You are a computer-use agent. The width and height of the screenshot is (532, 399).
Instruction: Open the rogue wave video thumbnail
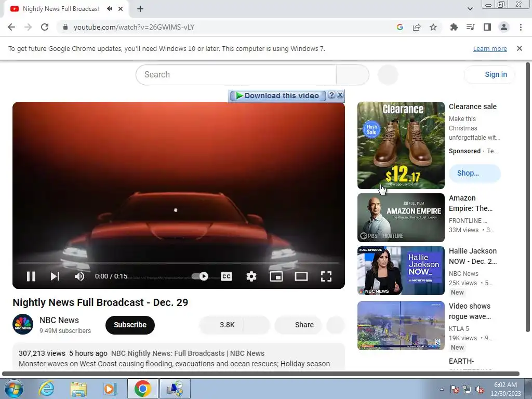[401, 326]
